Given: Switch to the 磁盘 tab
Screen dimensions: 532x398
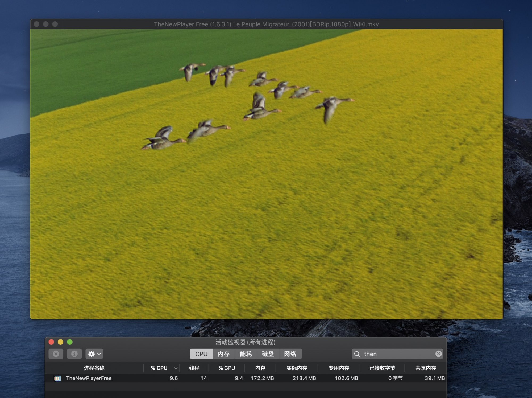Looking at the screenshot, I should pyautogui.click(x=268, y=354).
